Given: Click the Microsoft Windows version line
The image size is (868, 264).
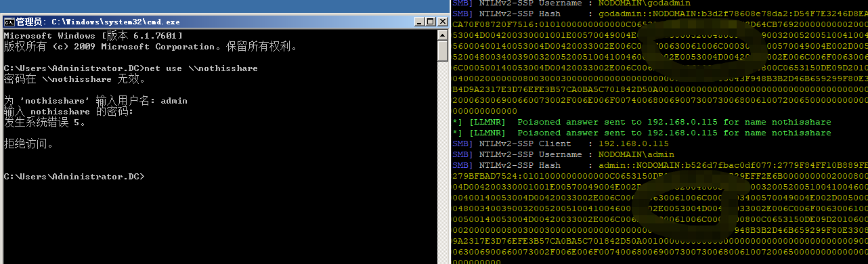Looking at the screenshot, I should 93,36.
